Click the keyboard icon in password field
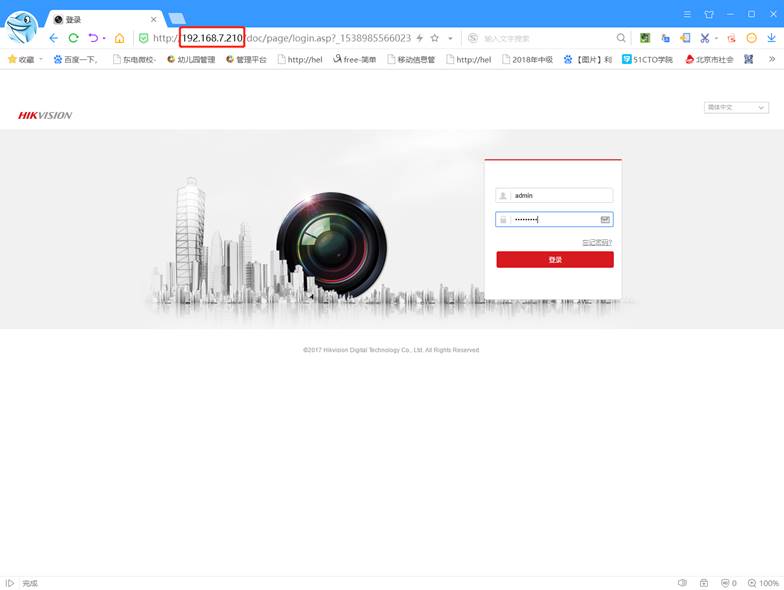This screenshot has width=784, height=590. (605, 219)
